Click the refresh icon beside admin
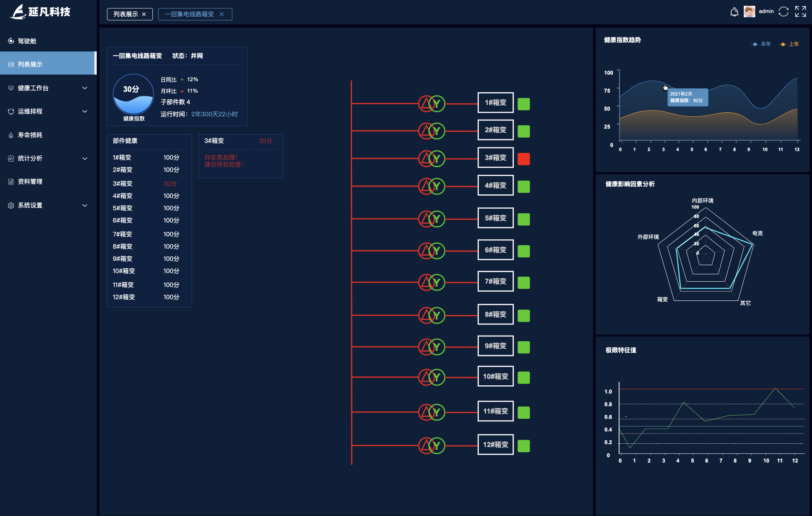Viewport: 812px width, 516px height. coord(783,12)
